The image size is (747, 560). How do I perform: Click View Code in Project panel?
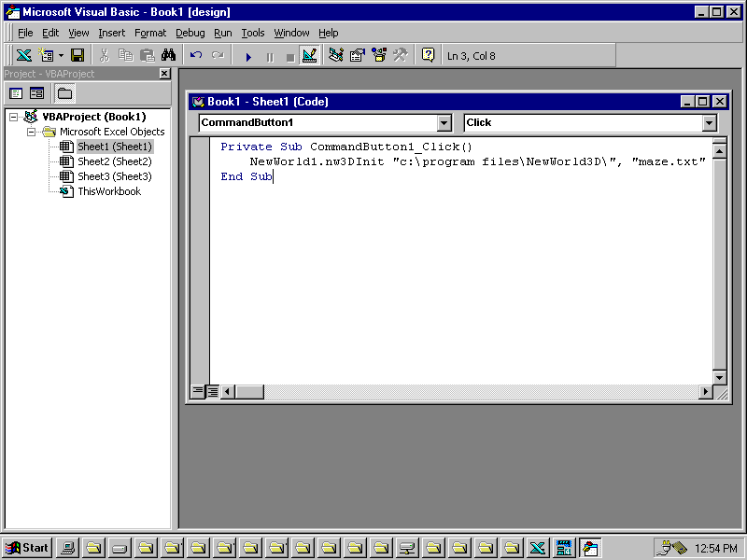(x=16, y=93)
